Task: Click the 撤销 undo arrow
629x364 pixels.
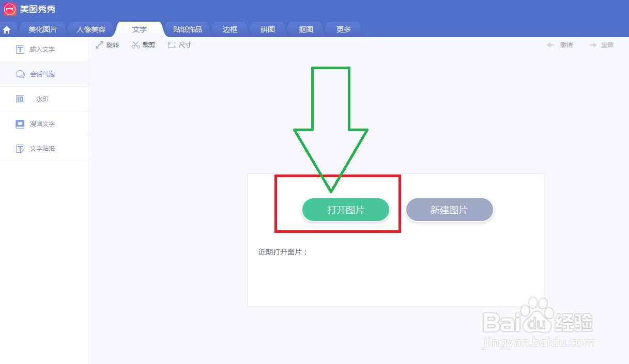Action: pyautogui.click(x=551, y=45)
